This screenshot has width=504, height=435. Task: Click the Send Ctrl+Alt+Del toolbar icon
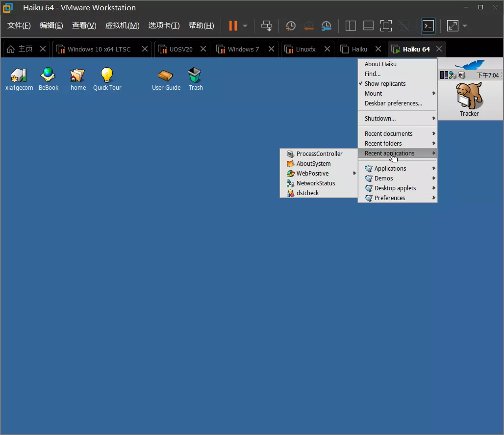coord(266,26)
